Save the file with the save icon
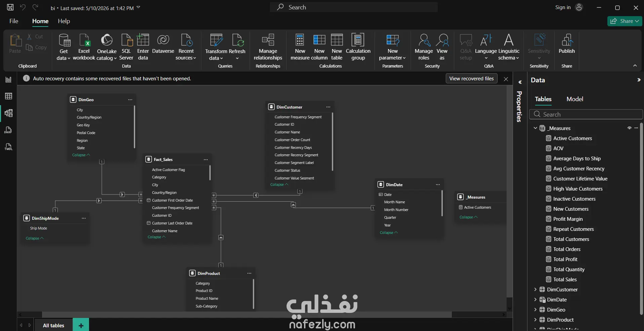The height and width of the screenshot is (331, 644). coord(10,7)
